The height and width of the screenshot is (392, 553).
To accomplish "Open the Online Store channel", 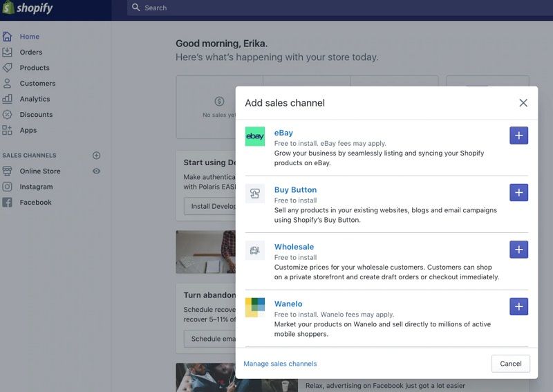I will [x=40, y=171].
